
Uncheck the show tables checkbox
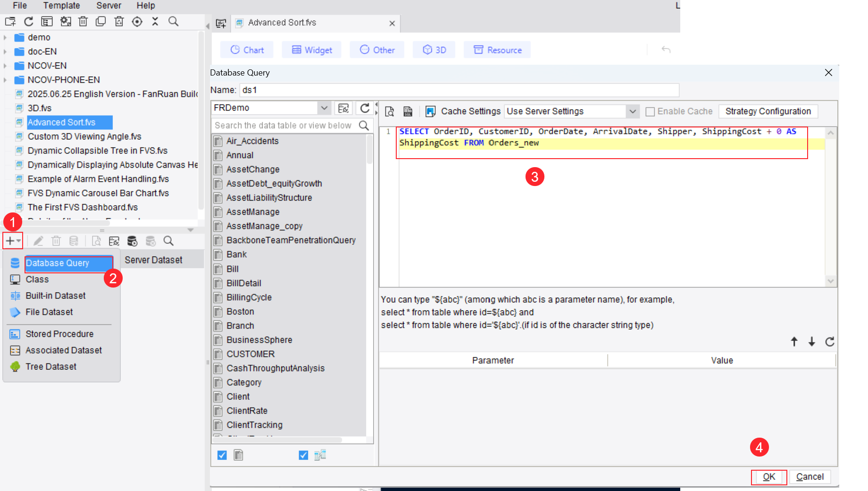[x=222, y=455]
